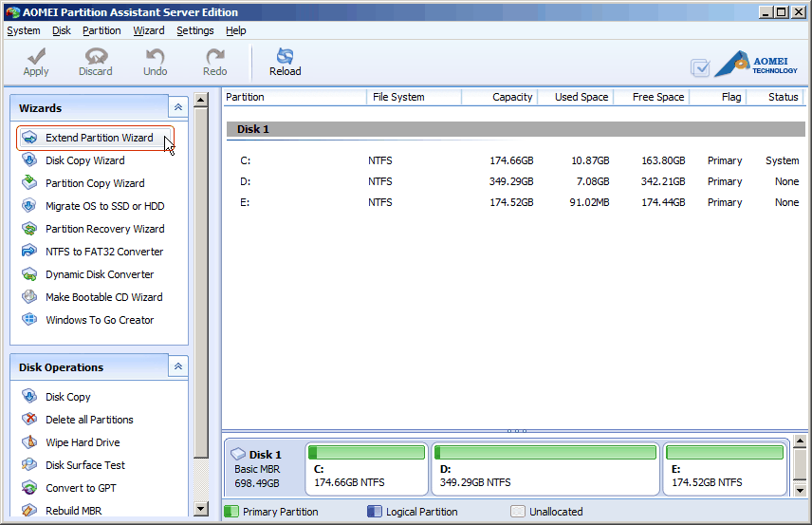Sort by the Flag column header
Viewport: 812px width, 525px height.
[x=718, y=97]
